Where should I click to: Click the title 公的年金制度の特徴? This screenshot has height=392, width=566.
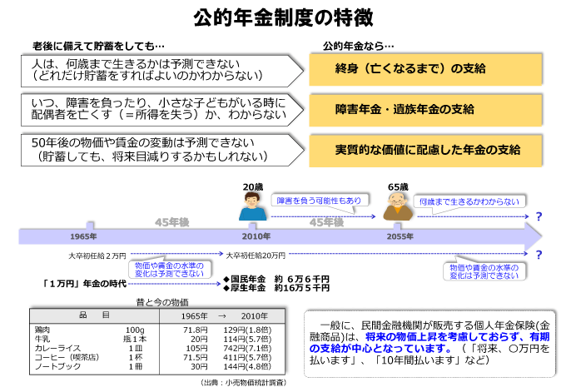(282, 17)
